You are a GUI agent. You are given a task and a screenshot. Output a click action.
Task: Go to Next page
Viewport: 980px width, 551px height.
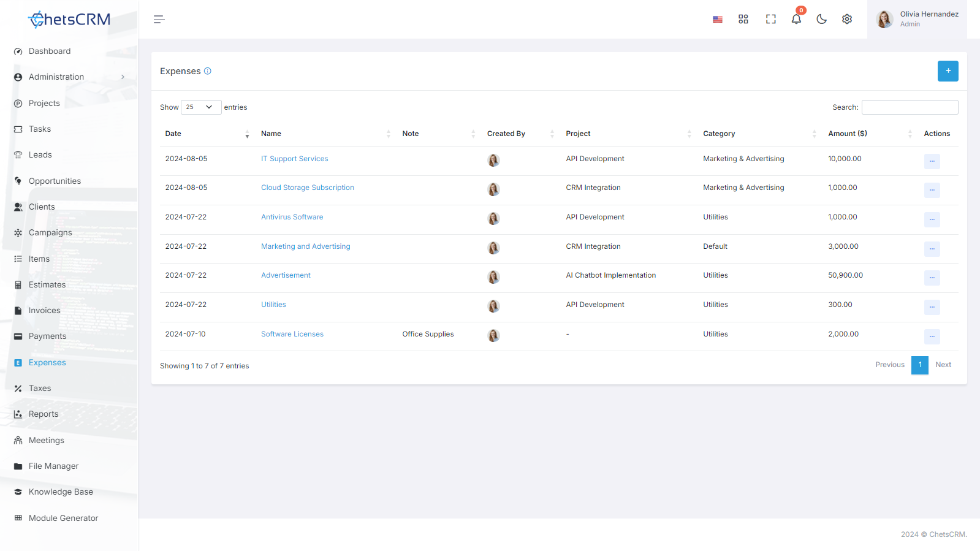pos(943,365)
